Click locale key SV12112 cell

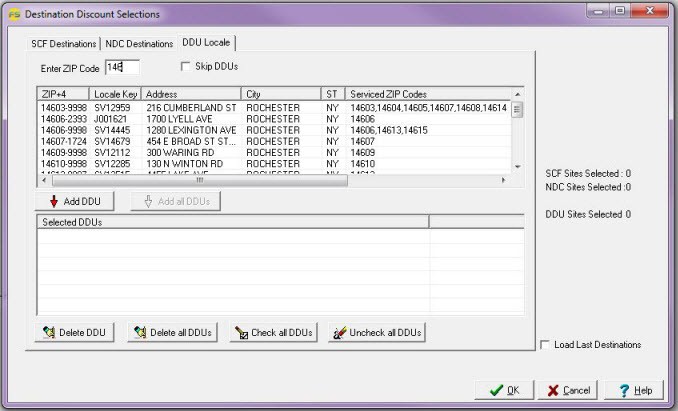(x=112, y=153)
